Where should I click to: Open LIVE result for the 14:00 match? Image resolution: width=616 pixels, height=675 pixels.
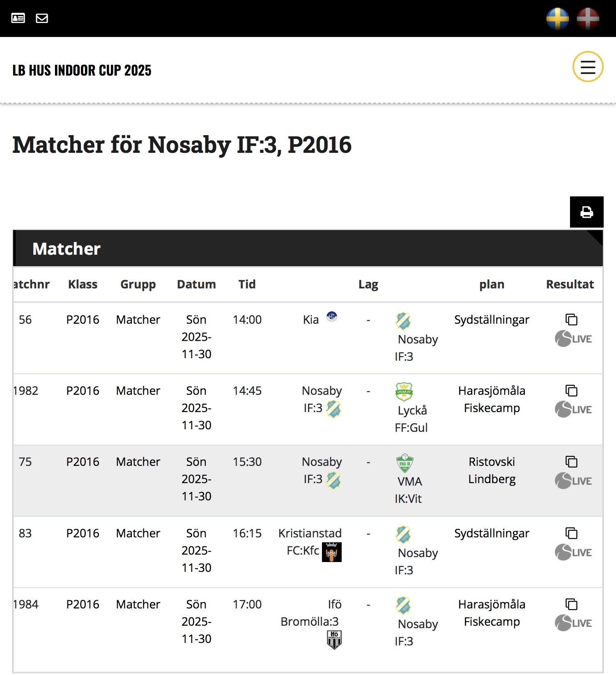(x=573, y=339)
